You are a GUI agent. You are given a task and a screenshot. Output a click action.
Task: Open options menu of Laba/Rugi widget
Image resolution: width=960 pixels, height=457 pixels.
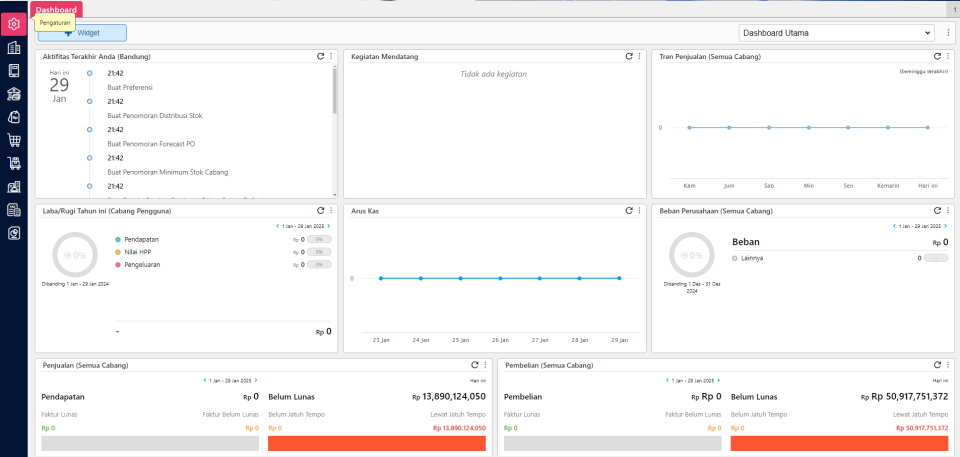point(331,211)
